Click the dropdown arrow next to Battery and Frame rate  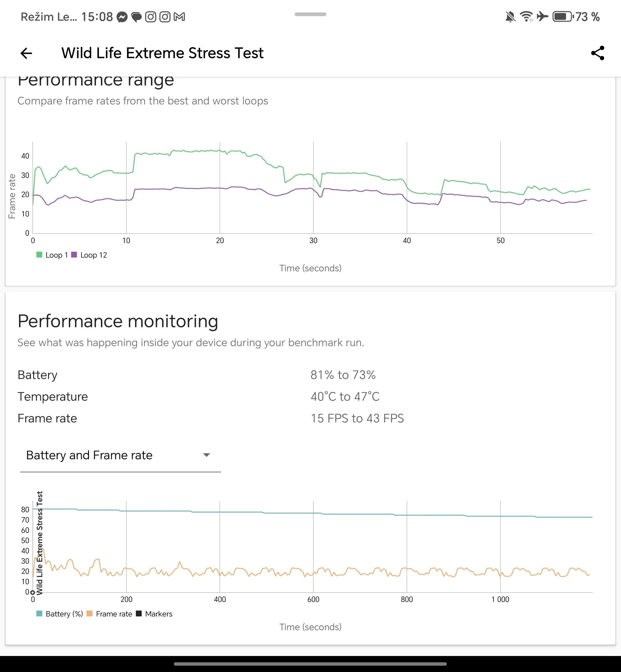pos(206,455)
